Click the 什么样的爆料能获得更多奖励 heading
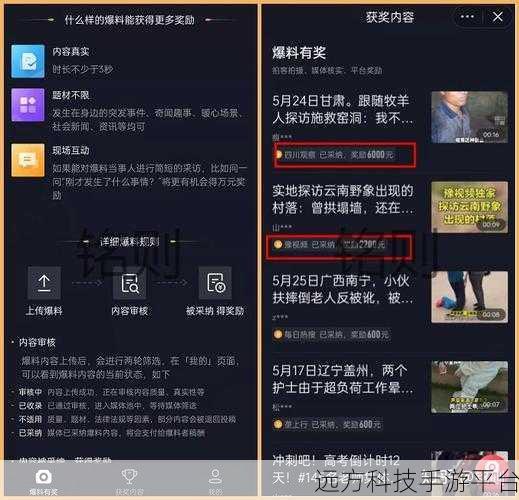Image resolution: width=519 pixels, height=500 pixels. [x=130, y=20]
